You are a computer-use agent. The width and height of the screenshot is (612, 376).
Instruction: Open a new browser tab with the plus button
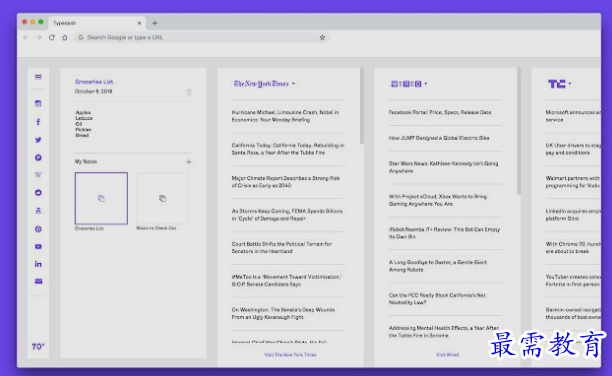[155, 23]
